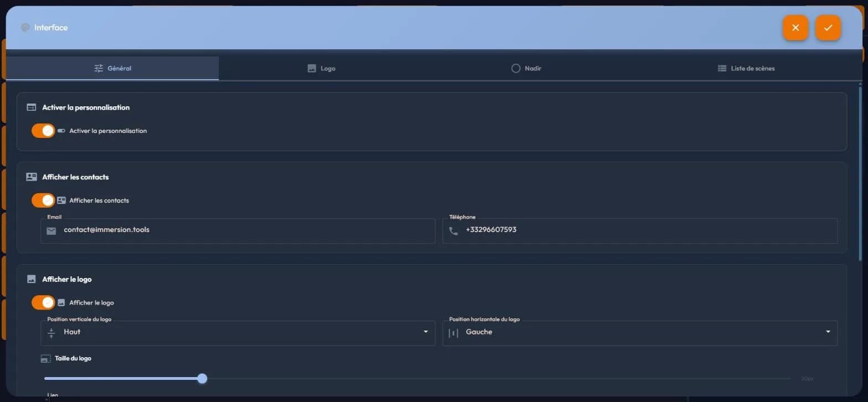The image size is (868, 402).
Task: Click the Téléphone input field
Action: point(640,230)
